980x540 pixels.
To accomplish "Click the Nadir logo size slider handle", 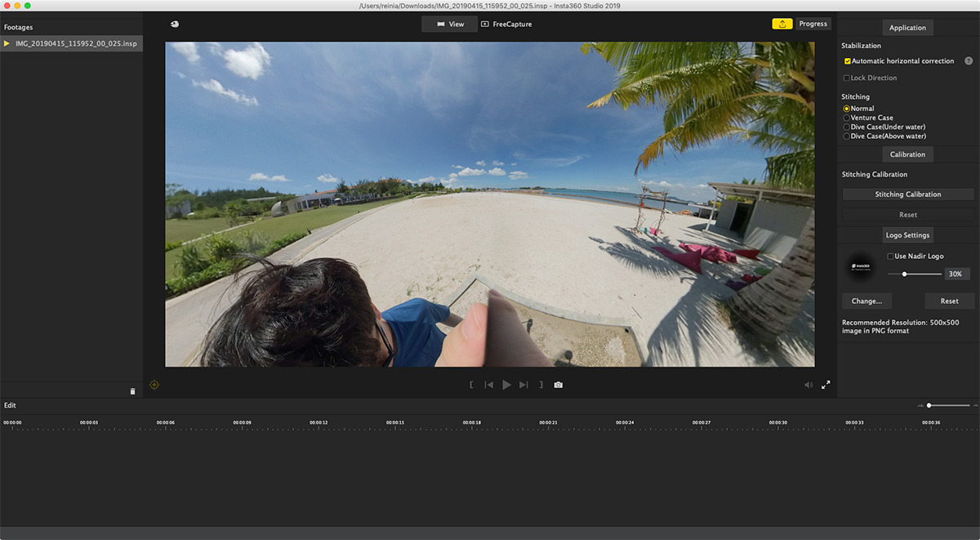I will (904, 274).
